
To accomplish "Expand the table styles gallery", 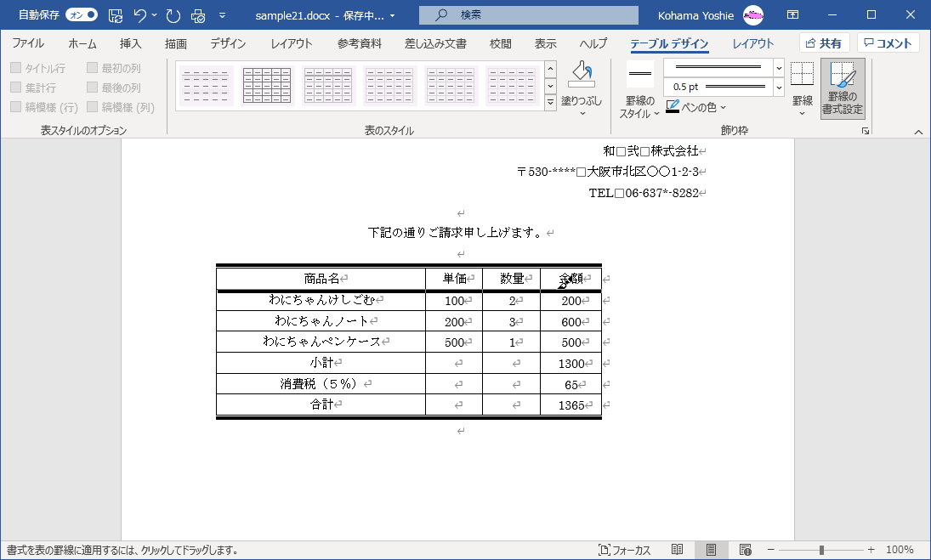I will tap(550, 102).
